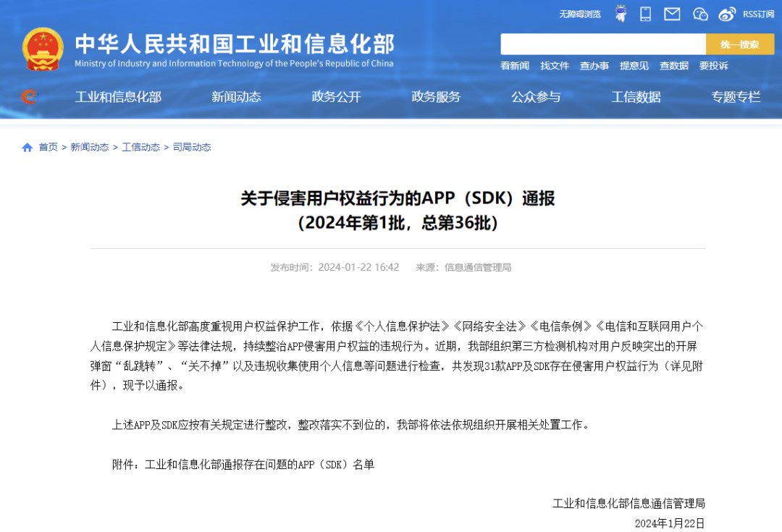Open 新闻动态 nav menu
The image size is (782, 532).
[236, 97]
